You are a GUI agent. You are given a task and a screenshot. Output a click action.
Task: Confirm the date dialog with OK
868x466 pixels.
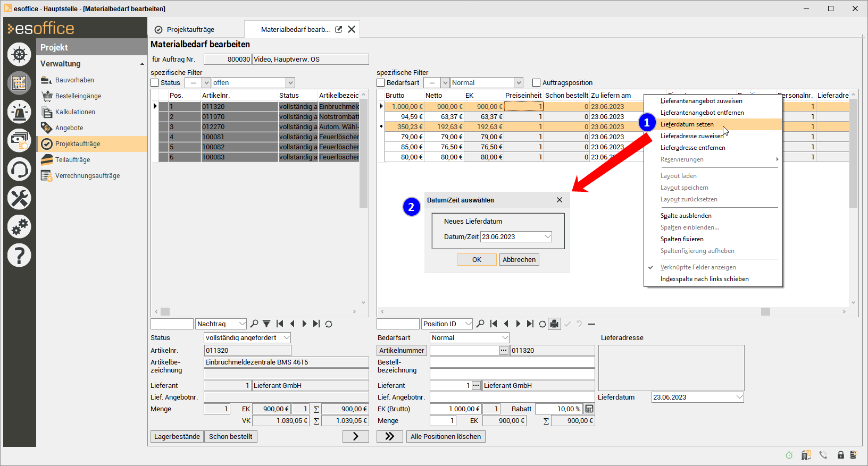(477, 260)
